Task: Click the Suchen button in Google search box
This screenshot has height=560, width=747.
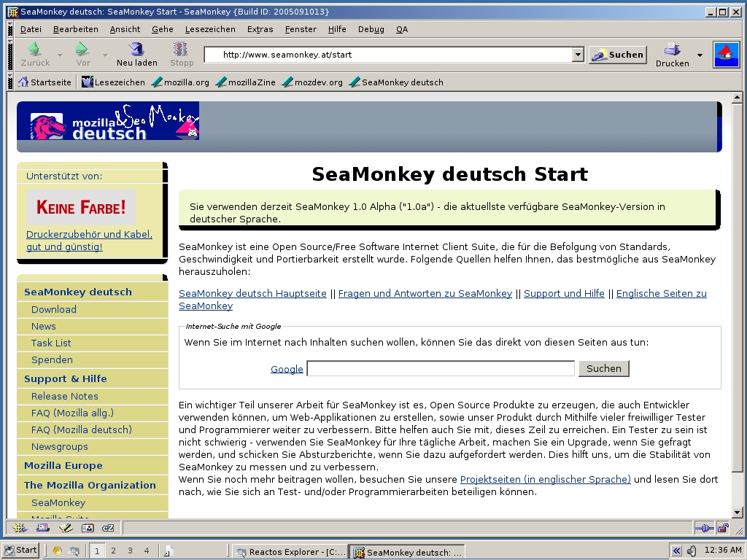Action: (603, 368)
